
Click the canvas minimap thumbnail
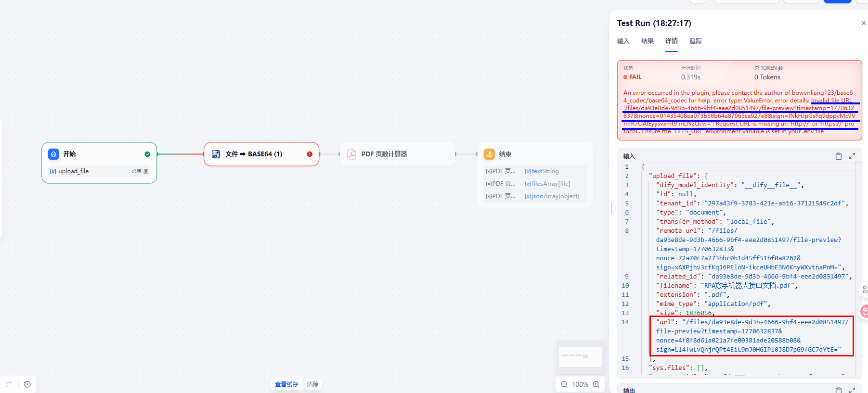(x=581, y=356)
